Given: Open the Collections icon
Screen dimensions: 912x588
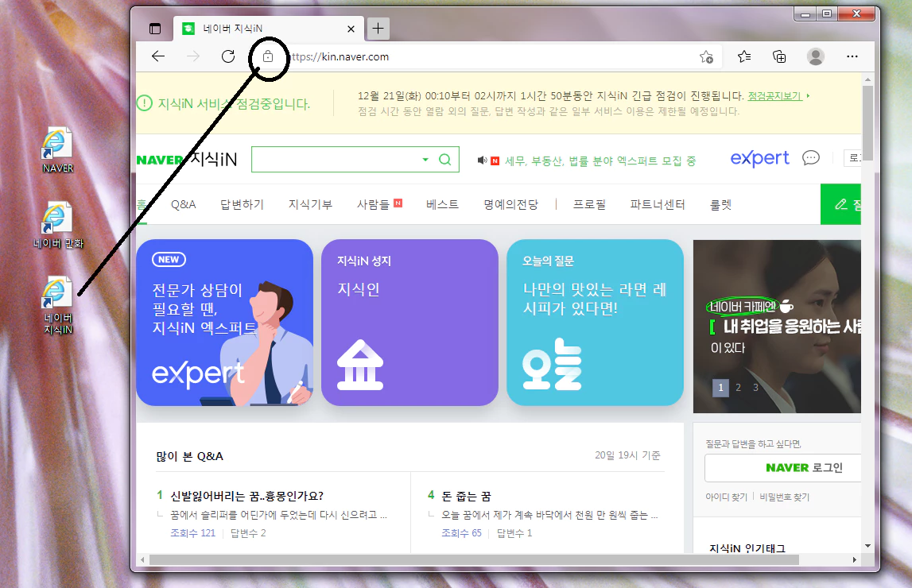Looking at the screenshot, I should (x=778, y=56).
